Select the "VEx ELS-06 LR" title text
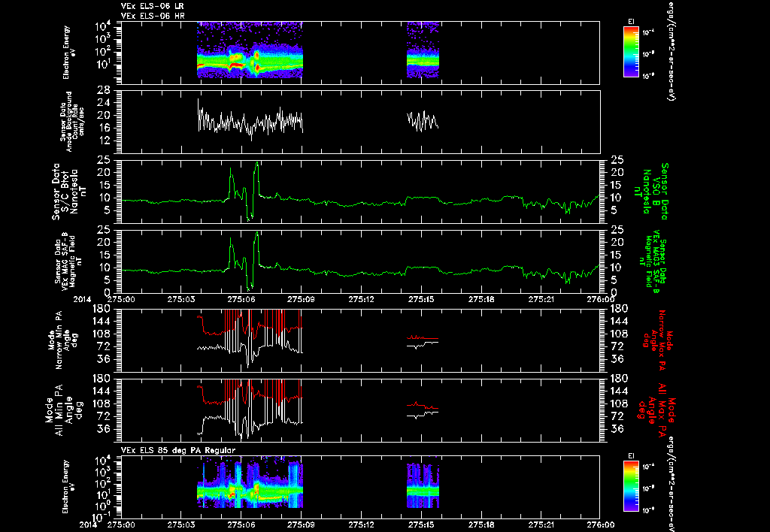The height and width of the screenshot is (532, 770). coord(152,6)
